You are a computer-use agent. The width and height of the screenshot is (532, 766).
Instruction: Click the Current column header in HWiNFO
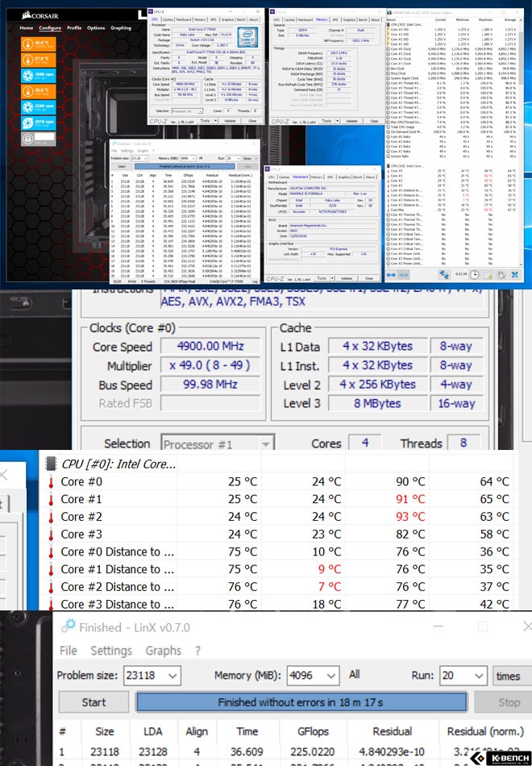[x=440, y=19]
